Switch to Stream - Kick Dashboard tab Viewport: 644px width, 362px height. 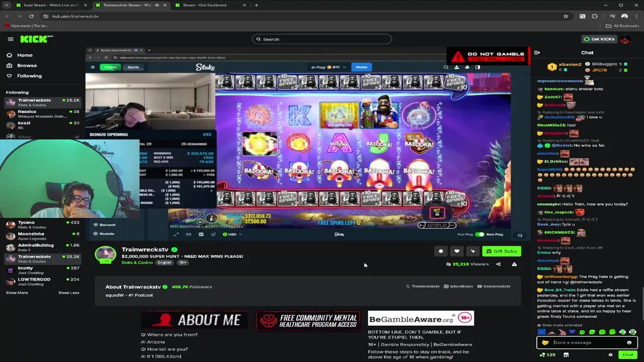pyautogui.click(x=209, y=5)
